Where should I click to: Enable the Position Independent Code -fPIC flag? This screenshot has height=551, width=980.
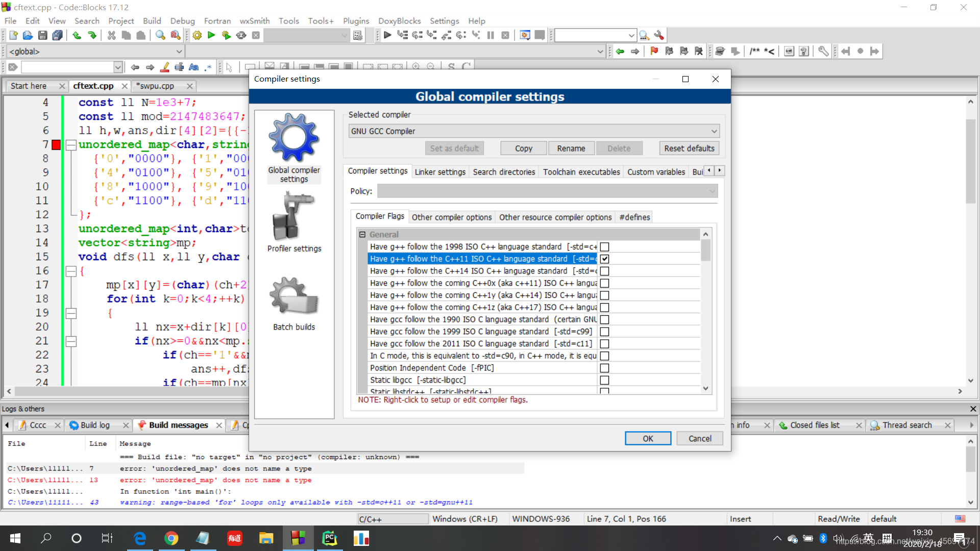tap(604, 368)
